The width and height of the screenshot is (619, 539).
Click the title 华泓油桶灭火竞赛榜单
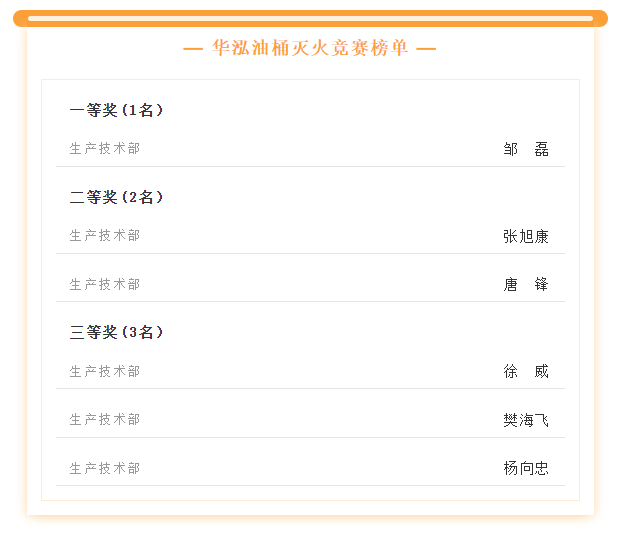pos(310,48)
